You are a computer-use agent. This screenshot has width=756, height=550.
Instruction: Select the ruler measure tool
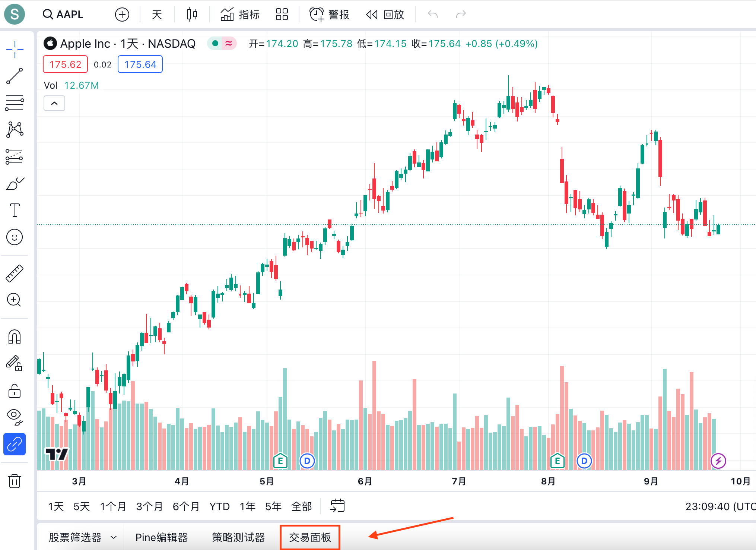[x=15, y=273]
